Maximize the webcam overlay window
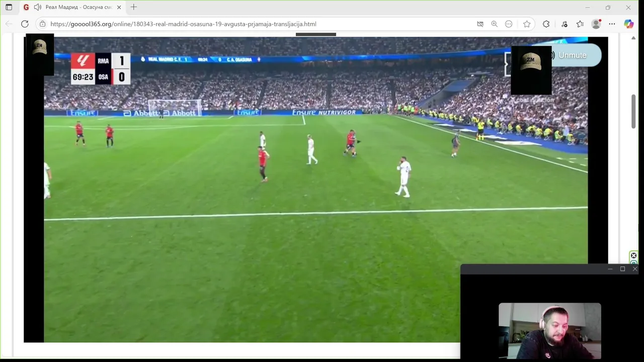The image size is (644, 362). (622, 269)
